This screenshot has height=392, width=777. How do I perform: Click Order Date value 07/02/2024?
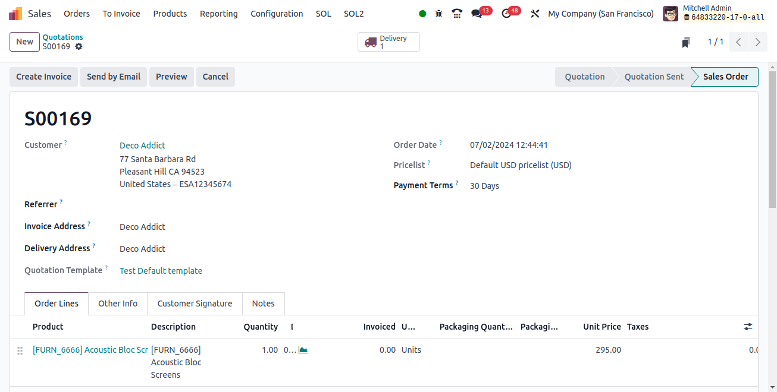(508, 145)
